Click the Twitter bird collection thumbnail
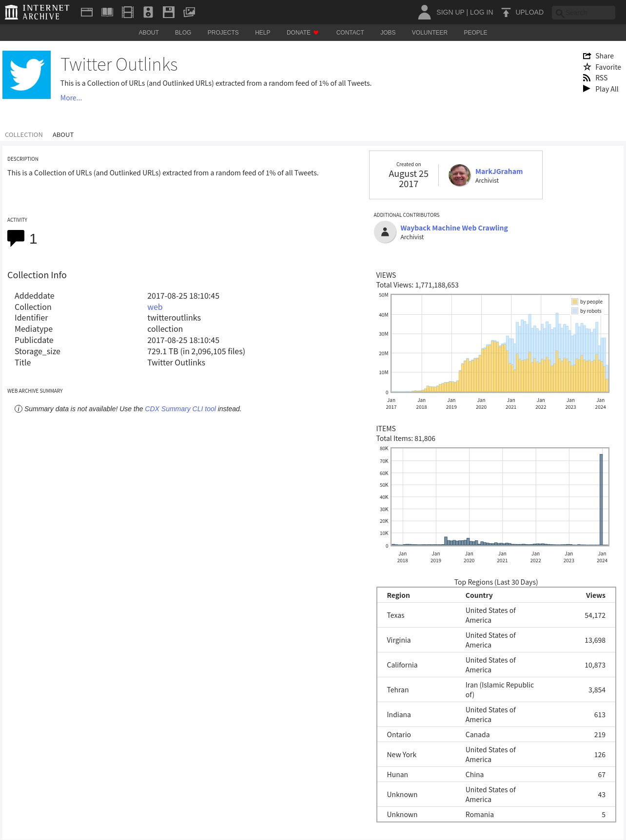626x840 pixels. click(27, 75)
